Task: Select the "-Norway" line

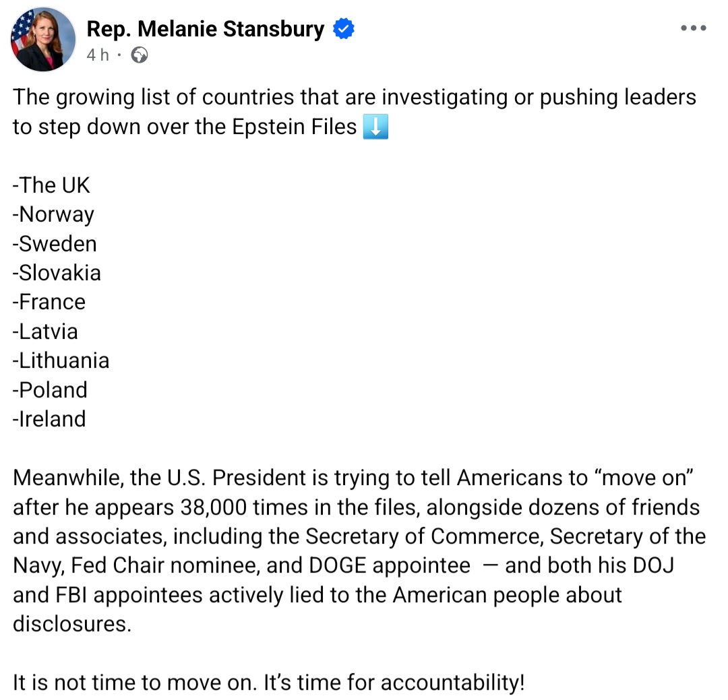Action: (x=54, y=214)
